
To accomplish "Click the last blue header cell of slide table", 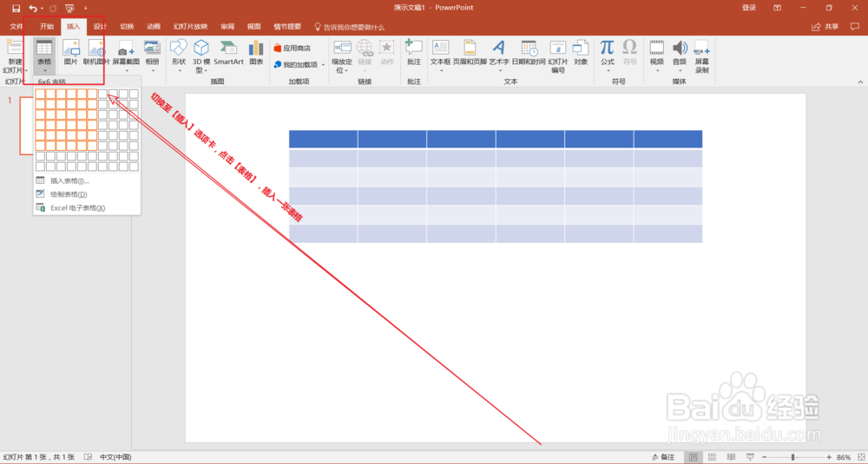I will click(668, 139).
